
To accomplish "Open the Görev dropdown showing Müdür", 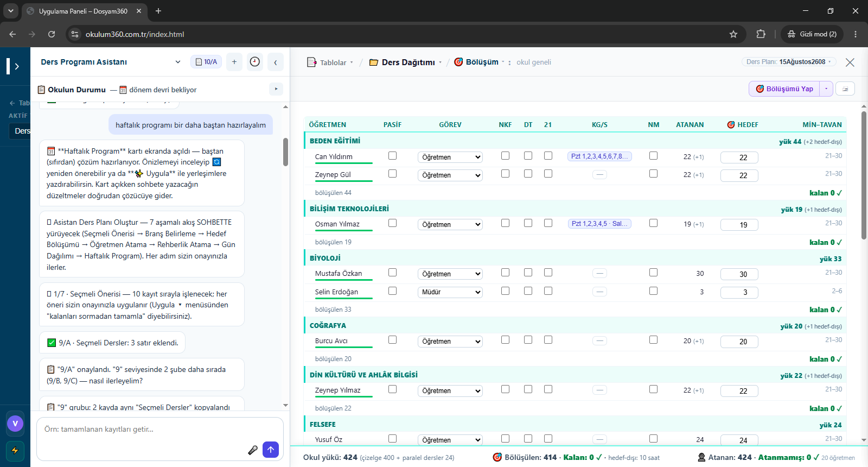I will coord(450,292).
